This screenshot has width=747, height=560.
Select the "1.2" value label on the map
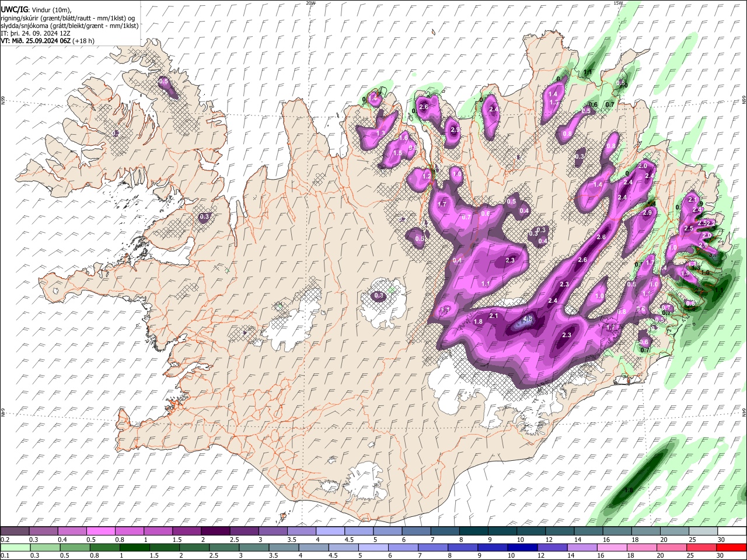click(x=427, y=176)
